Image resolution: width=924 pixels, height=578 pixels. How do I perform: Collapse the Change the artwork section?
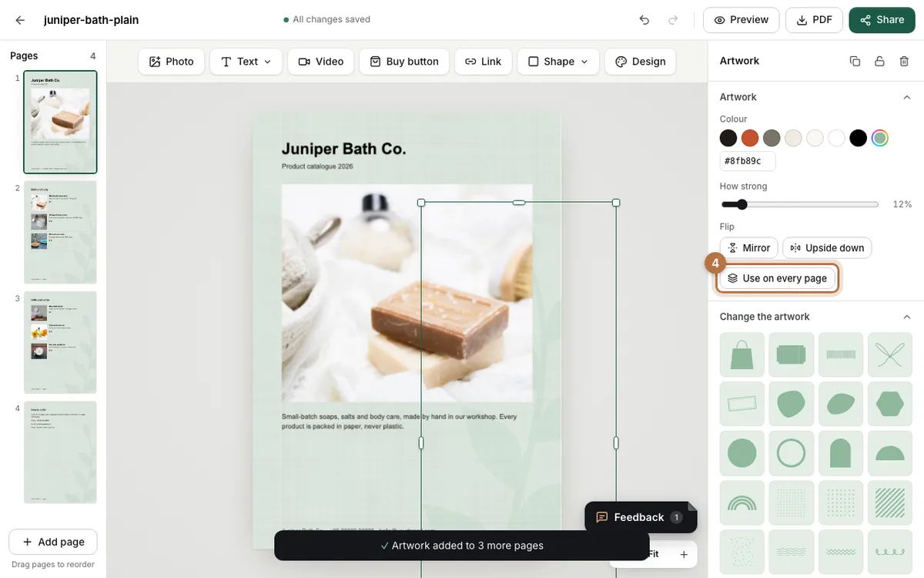tap(907, 317)
